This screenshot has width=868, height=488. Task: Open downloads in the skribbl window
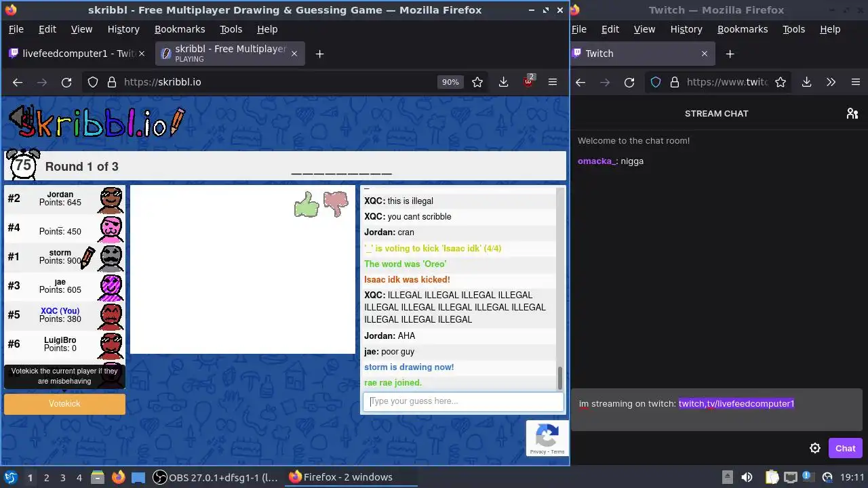click(x=503, y=82)
